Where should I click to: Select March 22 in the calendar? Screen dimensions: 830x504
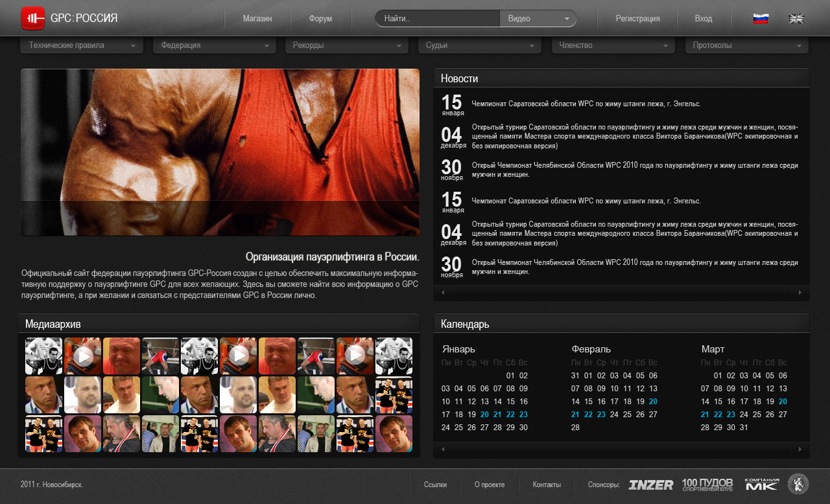(x=718, y=415)
